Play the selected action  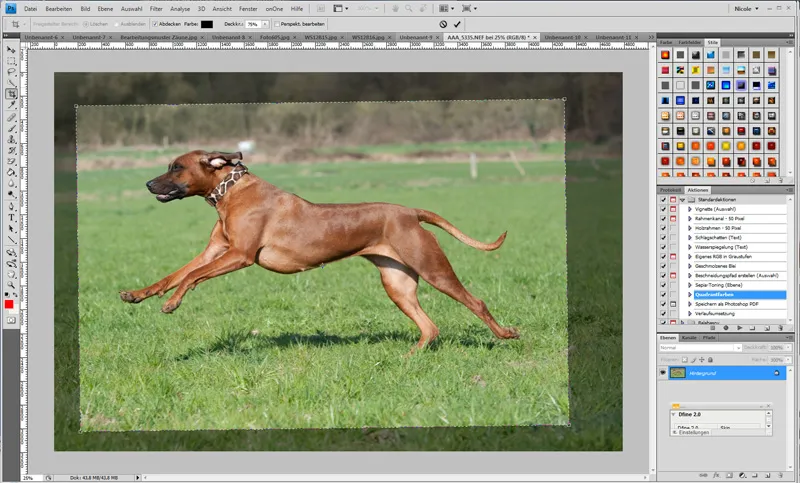(739, 328)
